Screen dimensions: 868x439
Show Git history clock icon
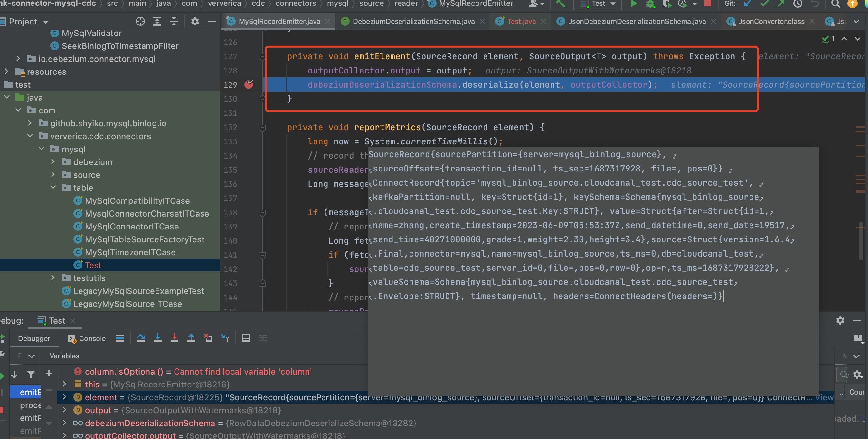coord(797,4)
